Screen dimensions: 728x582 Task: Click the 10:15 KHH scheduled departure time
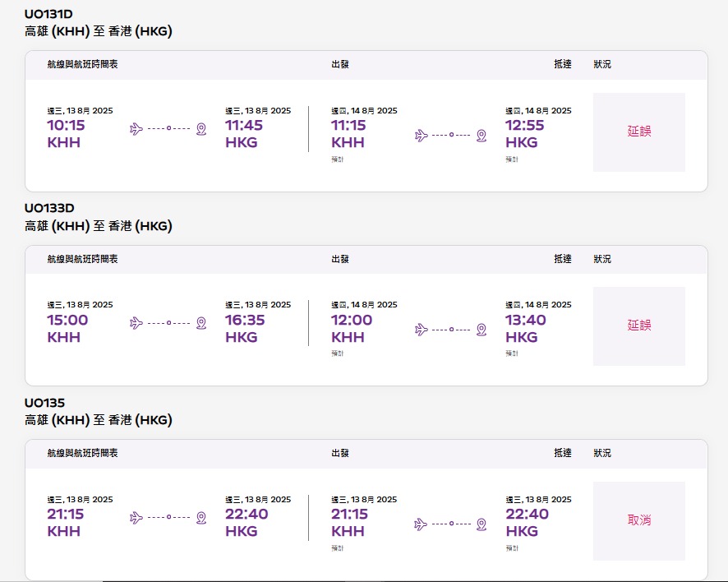pyautogui.click(x=66, y=133)
